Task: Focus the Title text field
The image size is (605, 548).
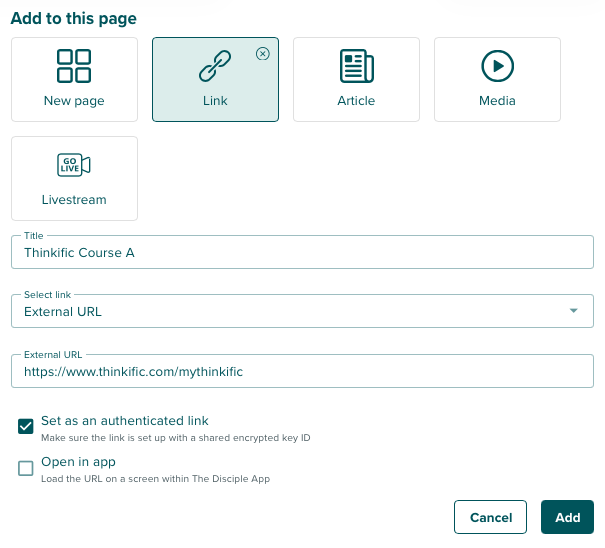Action: point(302,253)
